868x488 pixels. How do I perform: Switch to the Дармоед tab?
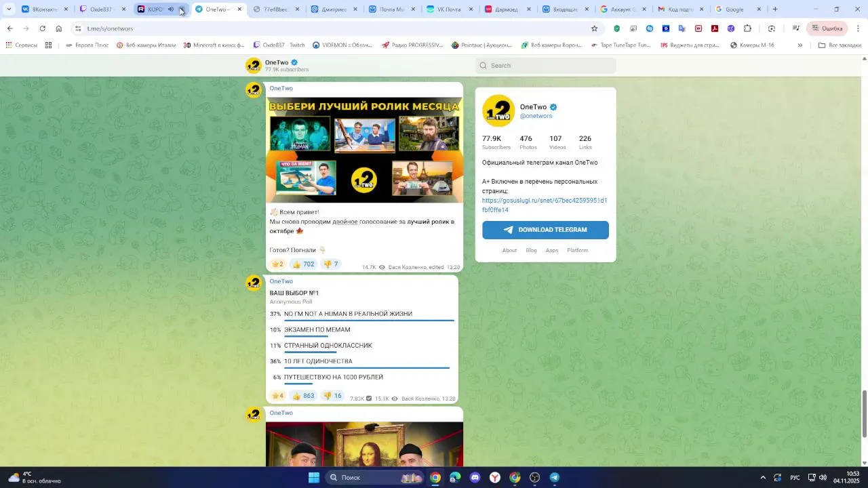click(508, 9)
